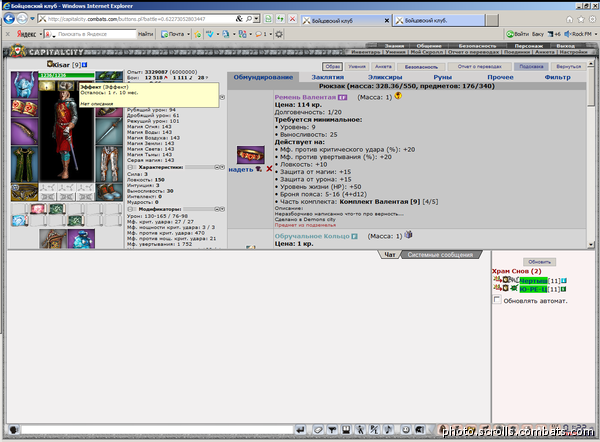Click the chat message input field

click(x=157, y=430)
